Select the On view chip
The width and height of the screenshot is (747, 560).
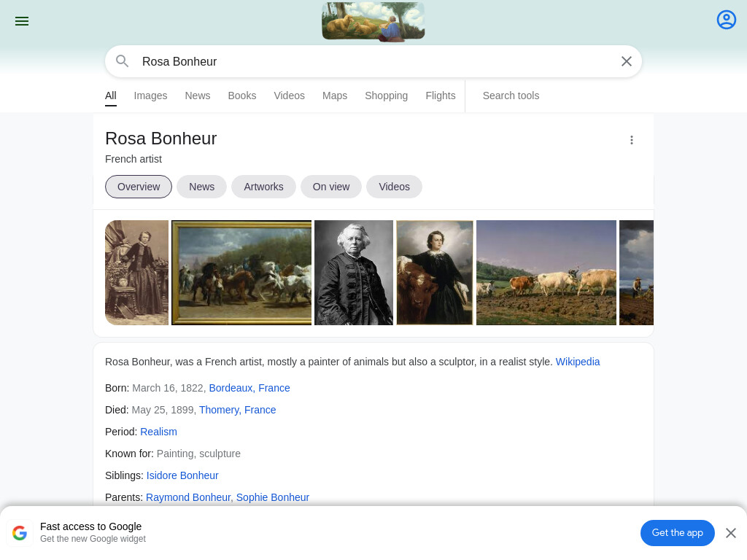click(x=331, y=187)
